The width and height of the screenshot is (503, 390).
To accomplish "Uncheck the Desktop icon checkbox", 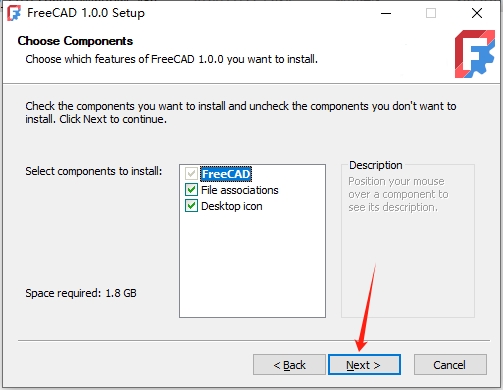I will coord(191,206).
